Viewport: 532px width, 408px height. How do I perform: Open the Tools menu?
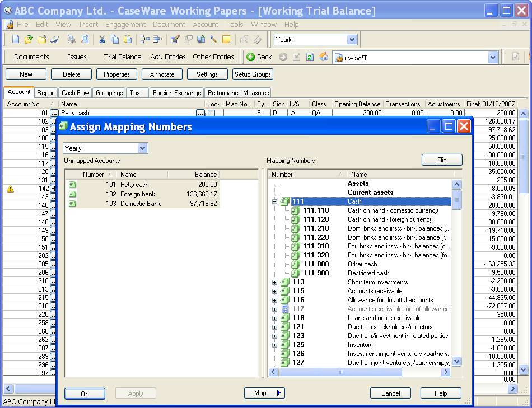coord(235,25)
